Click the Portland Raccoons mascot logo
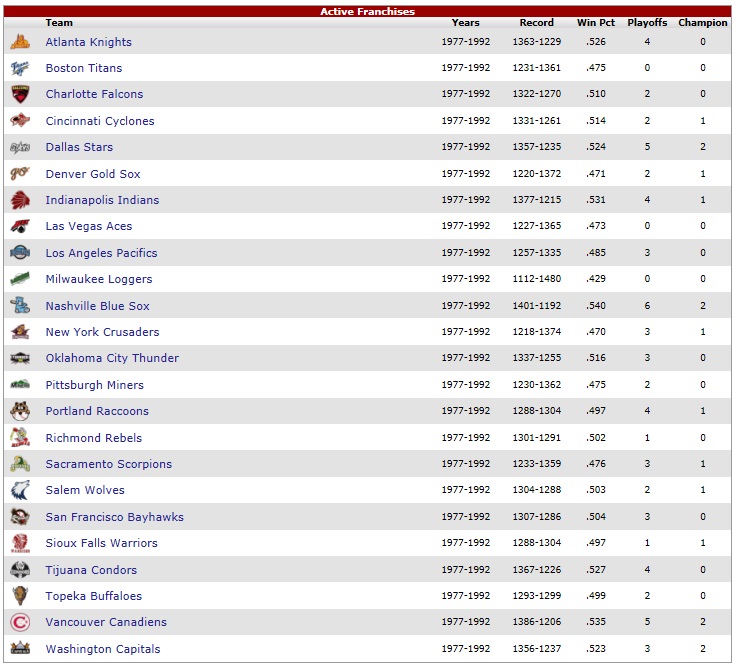Screen dimensions: 739x669 coord(20,411)
